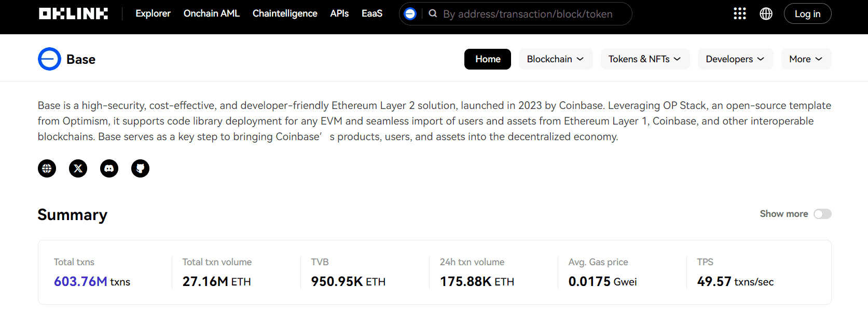Toggle the Show more switch

pyautogui.click(x=822, y=214)
